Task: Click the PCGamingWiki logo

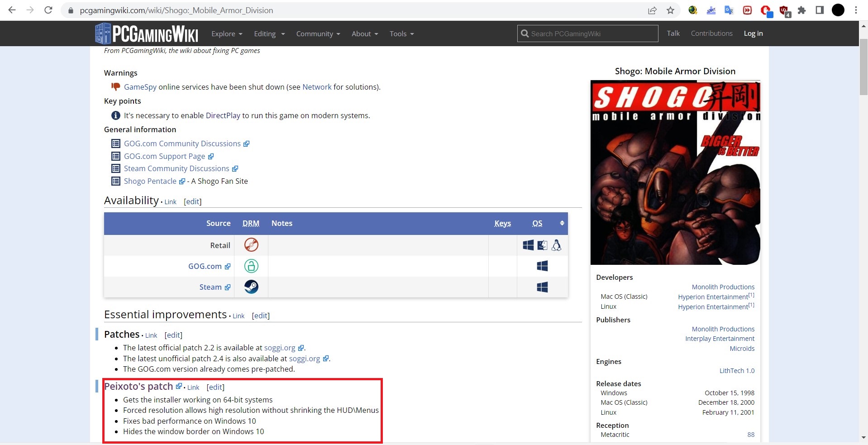Action: 147,33
